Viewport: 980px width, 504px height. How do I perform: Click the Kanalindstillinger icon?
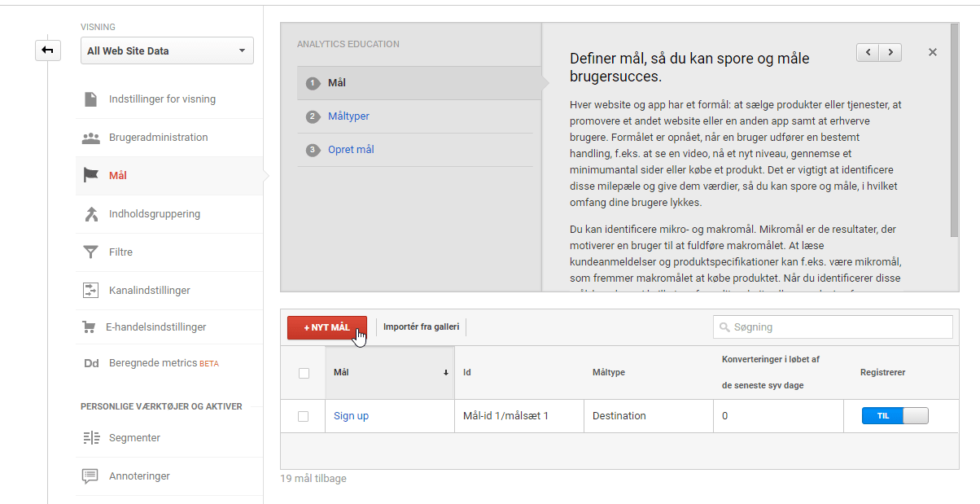[91, 291]
